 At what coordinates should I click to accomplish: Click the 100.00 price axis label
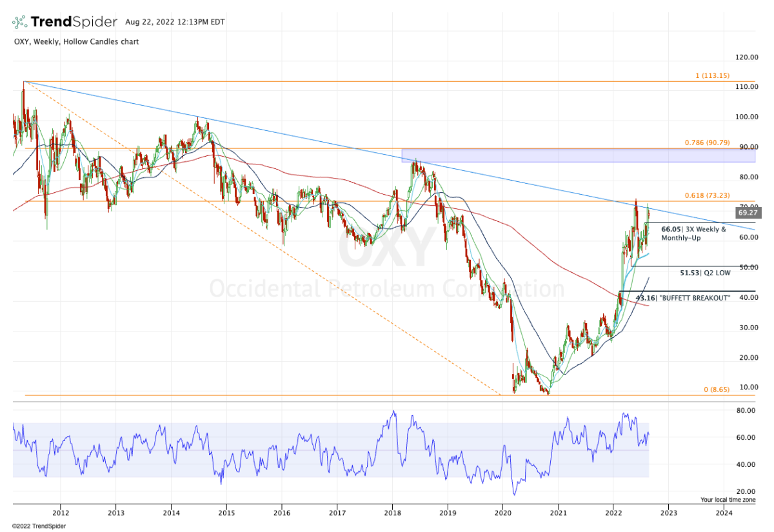click(747, 117)
